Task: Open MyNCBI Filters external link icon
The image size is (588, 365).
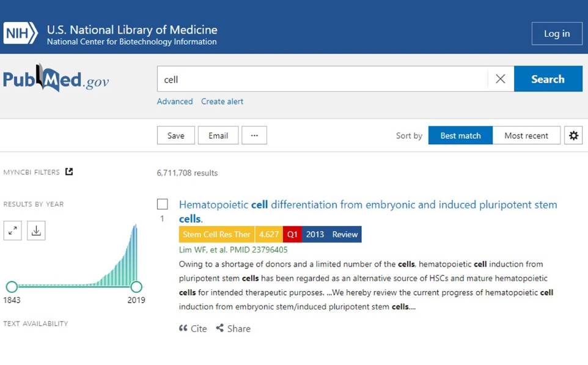Action: 69,172
